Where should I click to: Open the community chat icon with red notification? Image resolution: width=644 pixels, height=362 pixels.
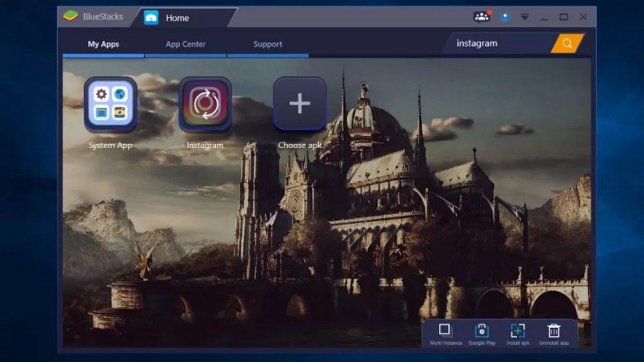click(481, 17)
